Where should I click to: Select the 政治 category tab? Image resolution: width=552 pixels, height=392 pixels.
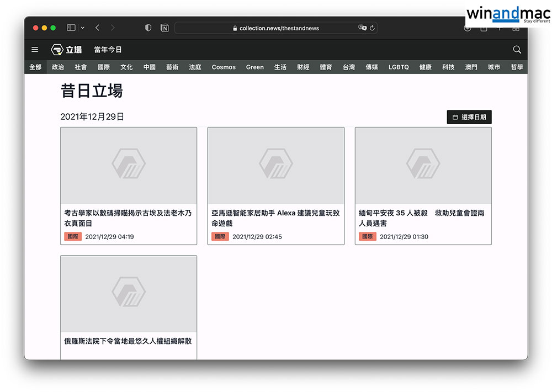coord(58,67)
